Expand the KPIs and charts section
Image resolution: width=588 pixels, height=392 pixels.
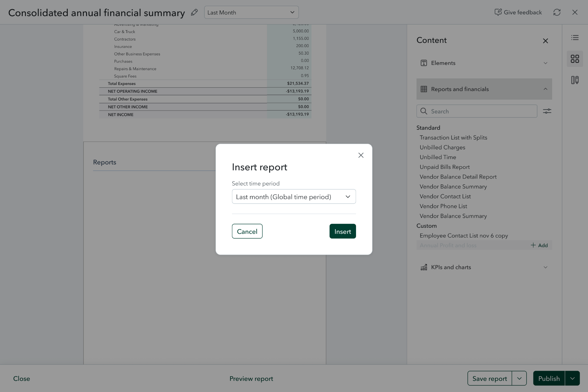(x=484, y=267)
